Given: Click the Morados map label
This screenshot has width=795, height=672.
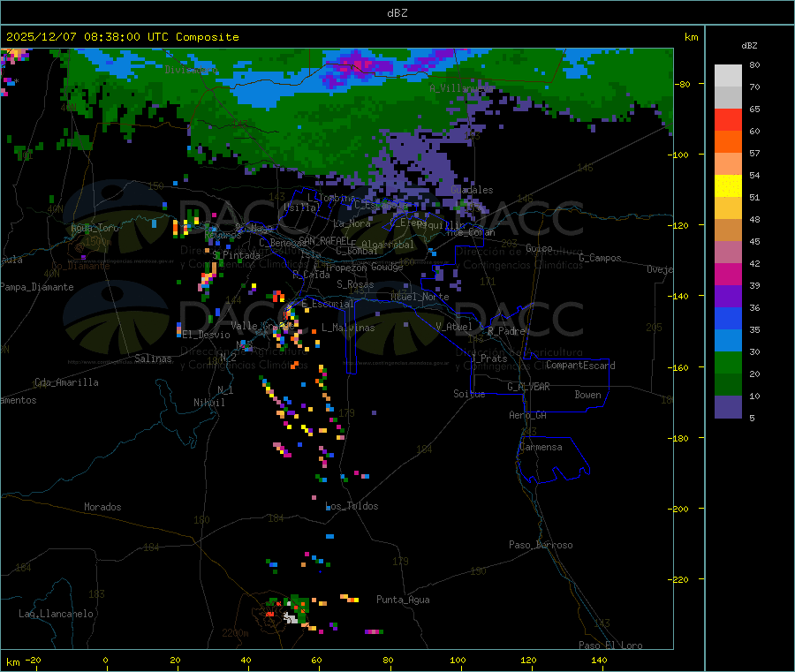Looking at the screenshot, I should (102, 507).
